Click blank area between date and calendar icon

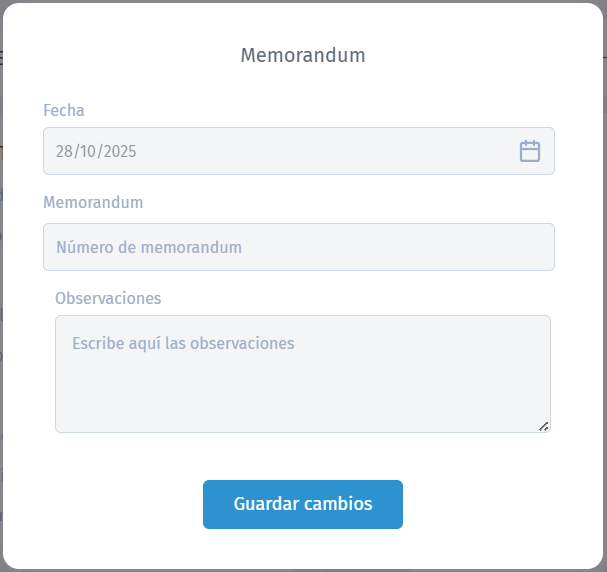click(330, 151)
